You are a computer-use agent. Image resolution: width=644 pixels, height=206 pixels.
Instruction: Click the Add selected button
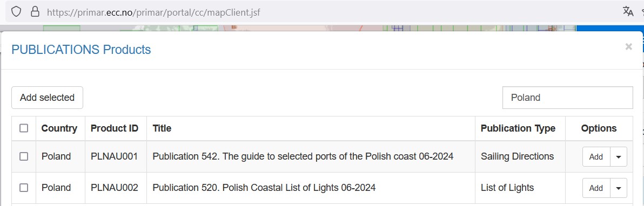47,98
